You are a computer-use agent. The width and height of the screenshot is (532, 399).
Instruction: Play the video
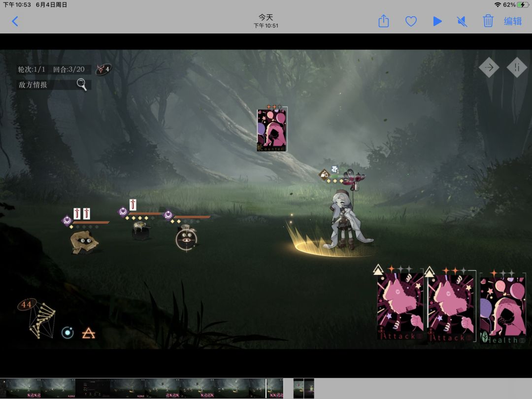pos(437,21)
